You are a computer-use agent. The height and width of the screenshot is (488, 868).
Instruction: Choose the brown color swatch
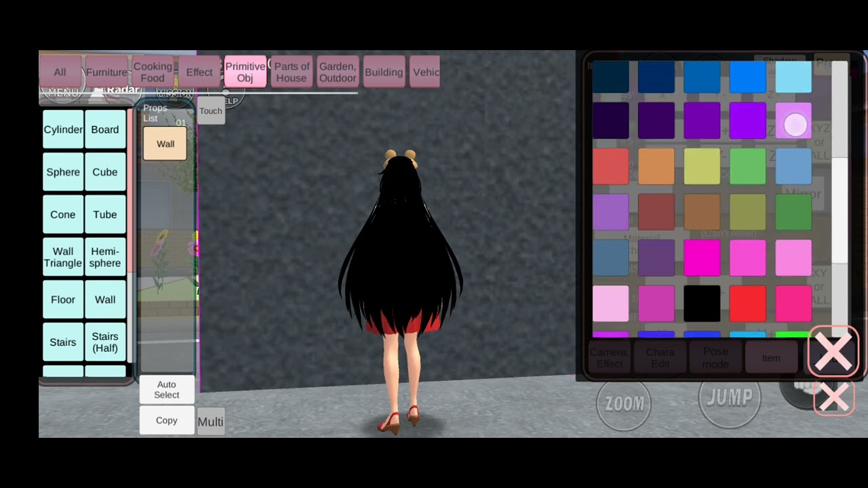[702, 212]
